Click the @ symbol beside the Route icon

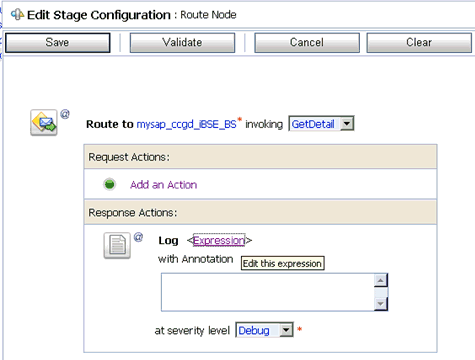pos(65,114)
